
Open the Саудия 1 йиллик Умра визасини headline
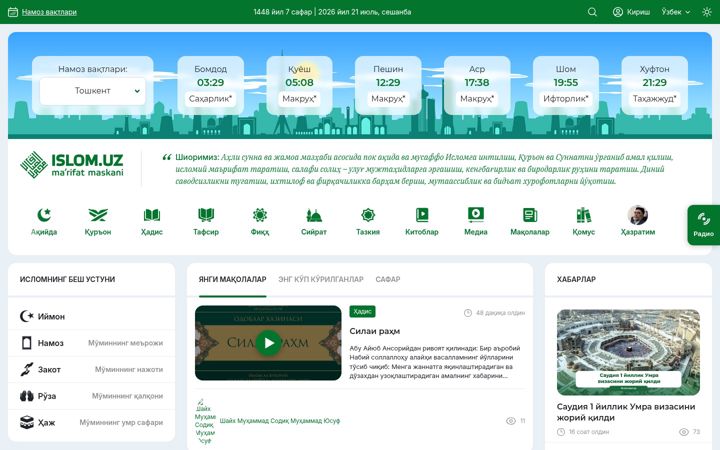click(x=626, y=412)
